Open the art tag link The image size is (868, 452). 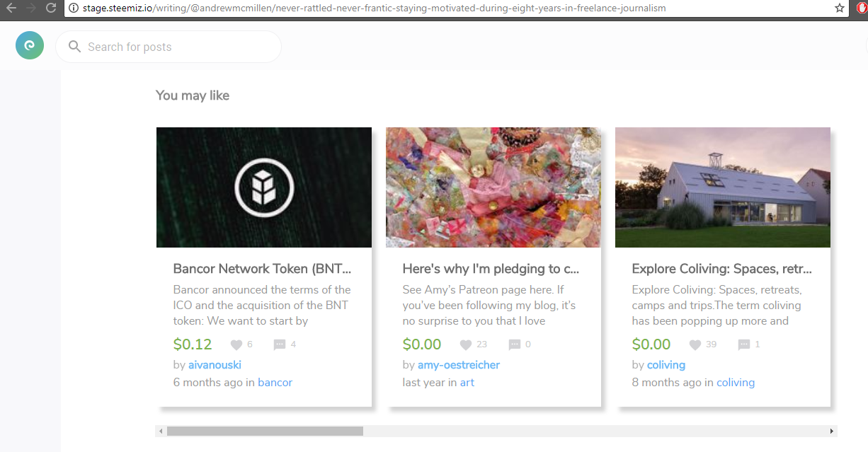tap(467, 383)
